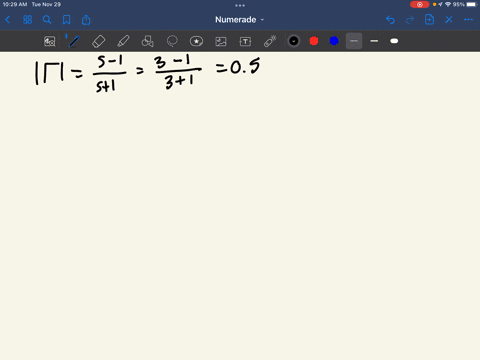Select the Eraser tool

tap(99, 41)
